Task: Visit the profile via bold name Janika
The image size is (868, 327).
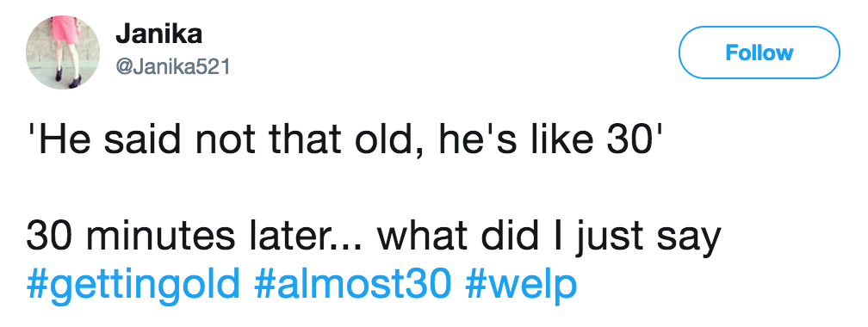Action: [x=158, y=35]
